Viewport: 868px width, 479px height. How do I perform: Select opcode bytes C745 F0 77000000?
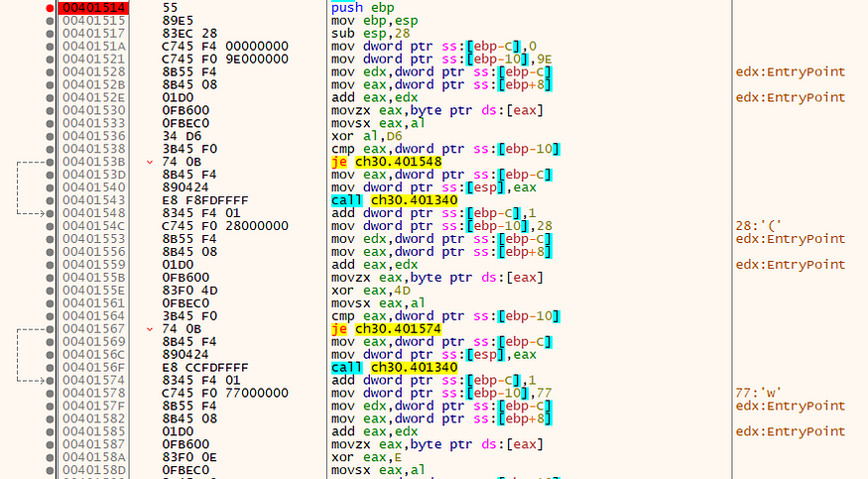point(225,394)
